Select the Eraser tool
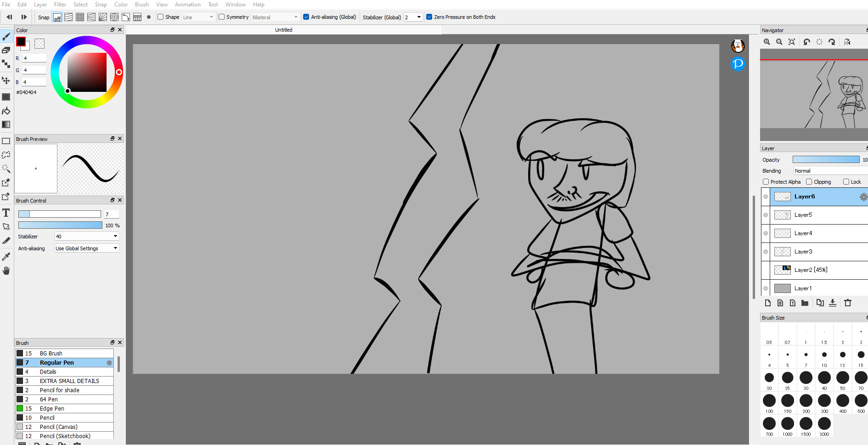Screen dimensions: 868x445 6,50
